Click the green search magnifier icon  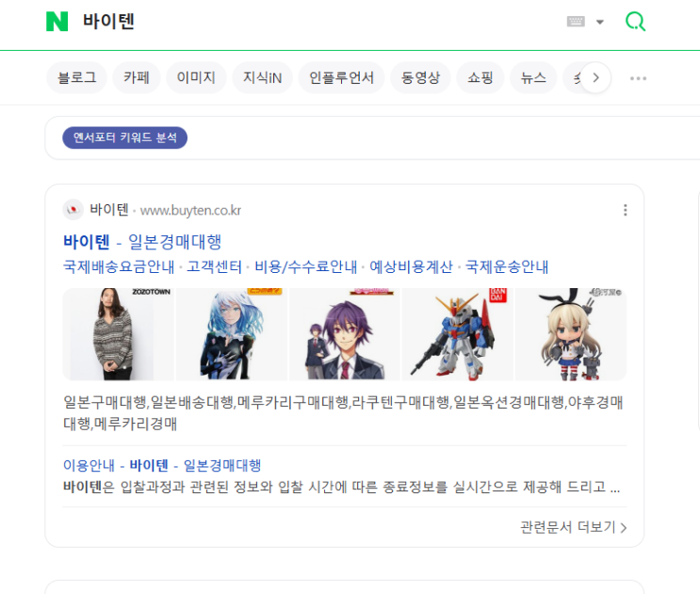tap(635, 21)
